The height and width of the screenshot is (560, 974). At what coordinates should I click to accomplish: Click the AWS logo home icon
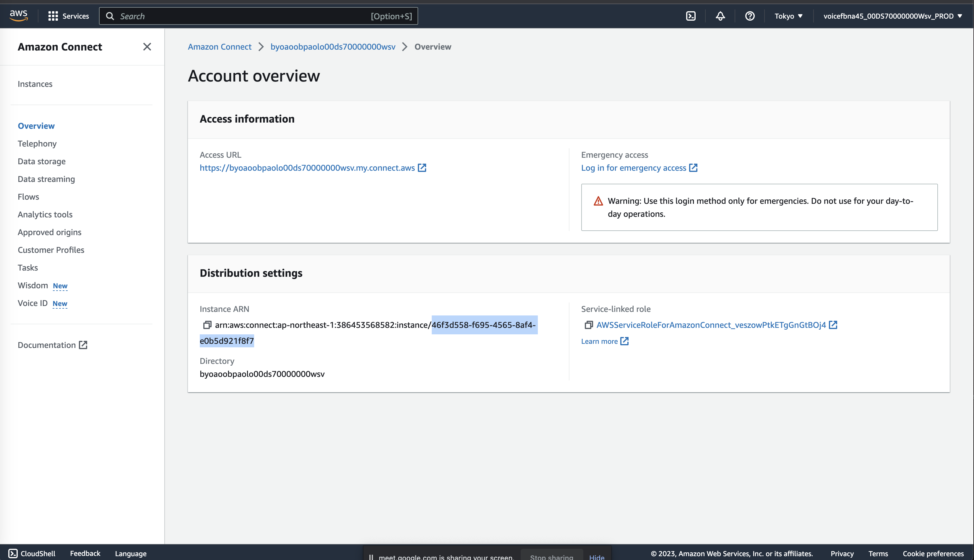19,16
